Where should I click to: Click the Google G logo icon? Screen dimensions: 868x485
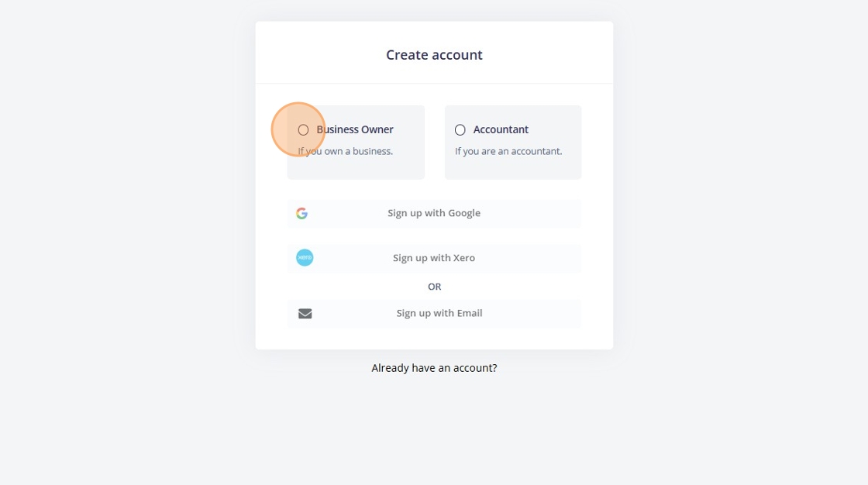[x=301, y=213]
